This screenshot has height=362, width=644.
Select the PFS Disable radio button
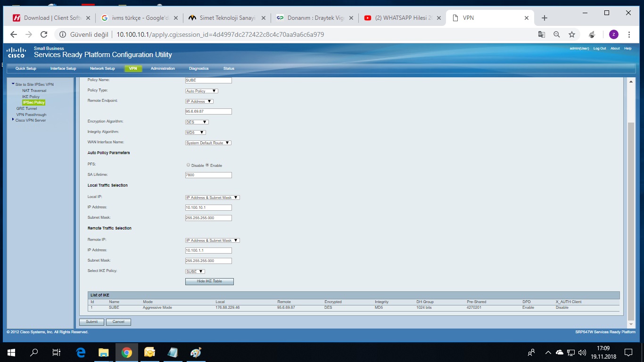(189, 165)
